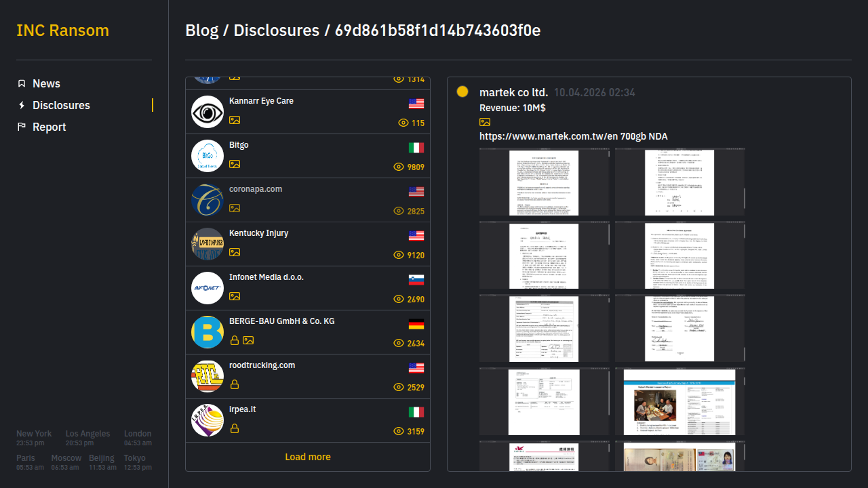The image size is (868, 488).
Task: Click the INC Ransom site title
Action: (62, 30)
